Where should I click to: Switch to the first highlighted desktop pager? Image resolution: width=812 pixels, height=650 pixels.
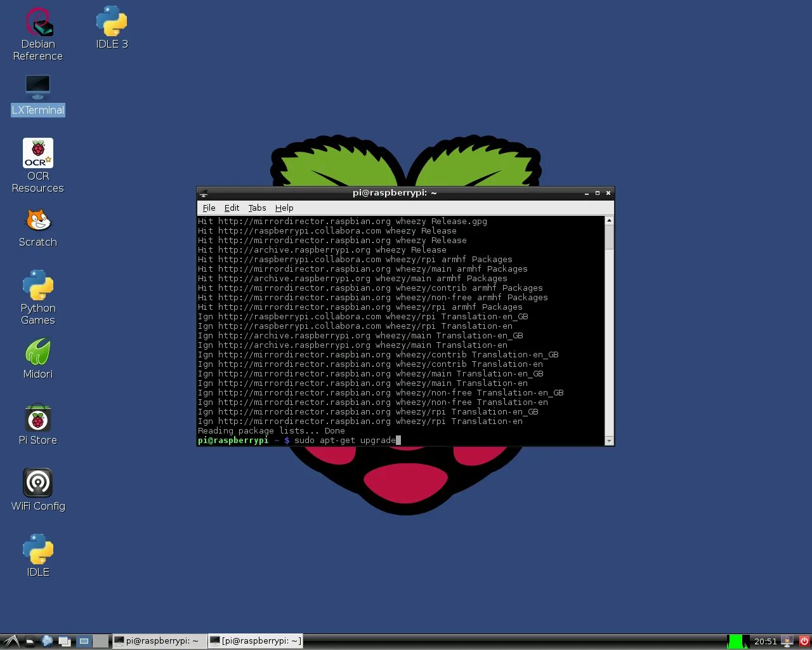[x=84, y=641]
